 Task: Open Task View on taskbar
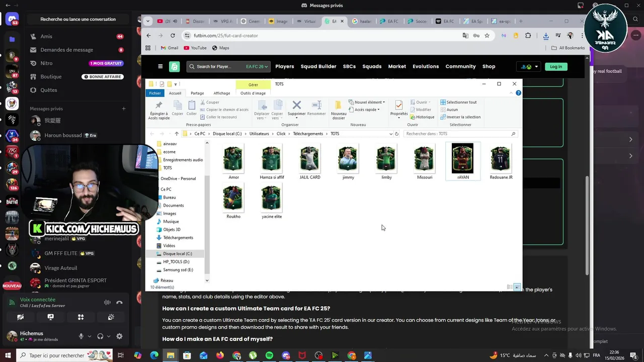[x=121, y=355]
